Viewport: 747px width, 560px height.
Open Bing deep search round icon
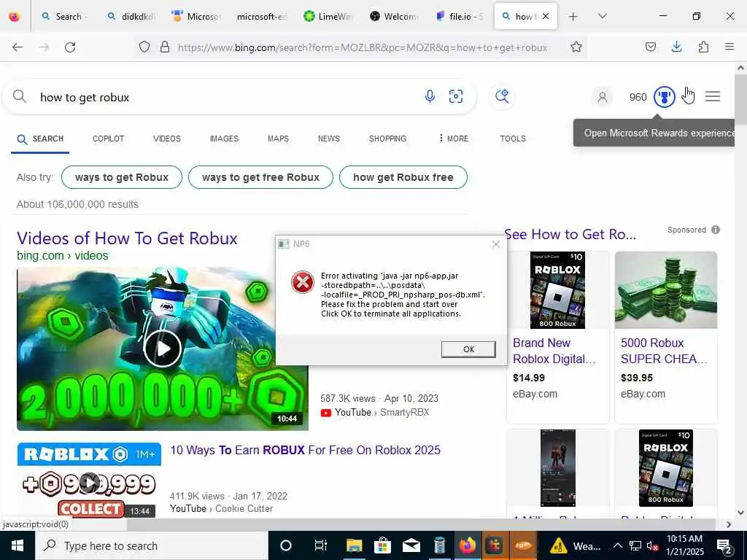pos(502,97)
